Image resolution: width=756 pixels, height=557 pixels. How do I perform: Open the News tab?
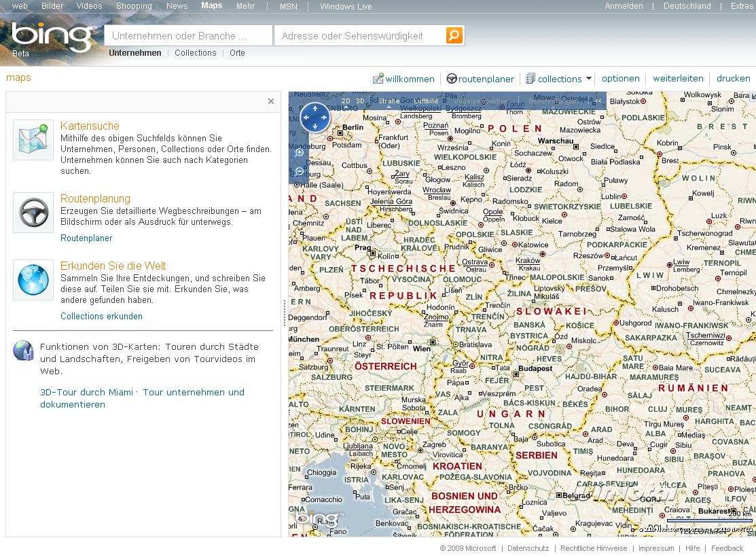[177, 6]
